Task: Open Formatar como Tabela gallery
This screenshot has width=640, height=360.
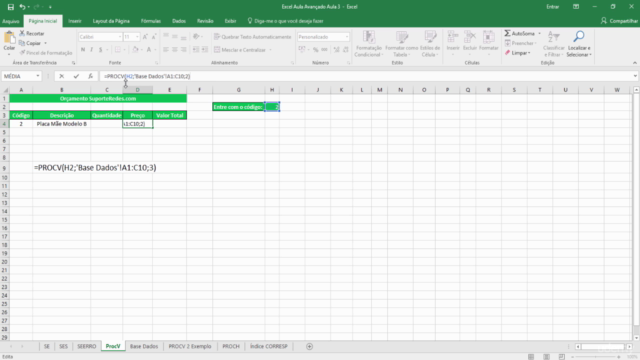Action: [402, 44]
